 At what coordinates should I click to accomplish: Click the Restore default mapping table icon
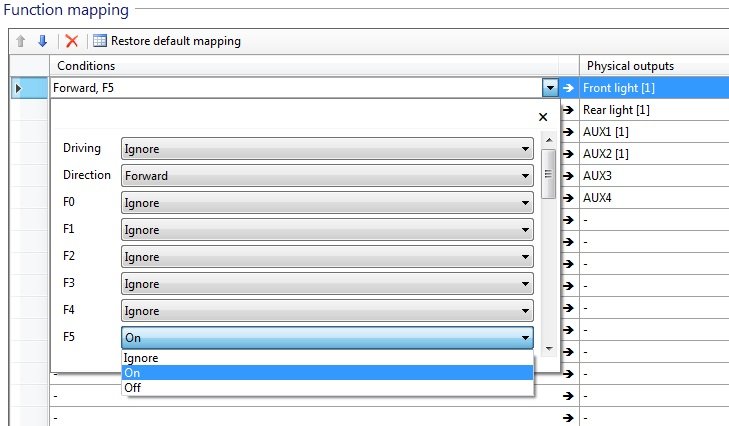pos(99,41)
